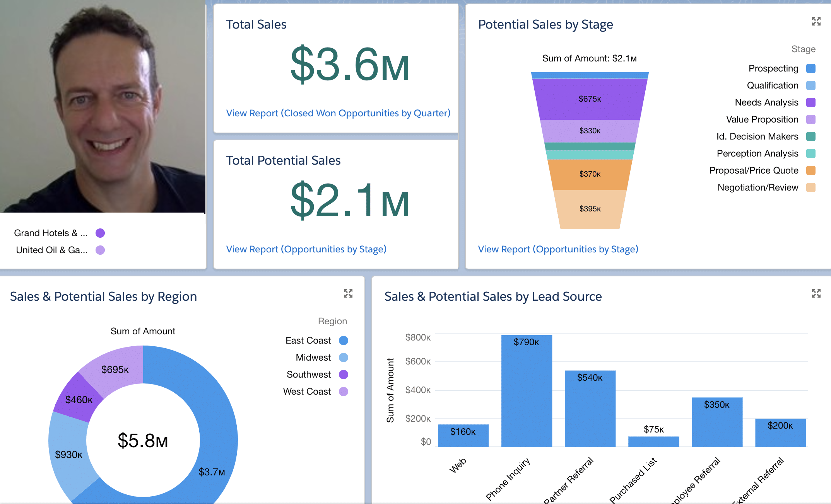Expand the Sales by Region chart

tap(348, 293)
